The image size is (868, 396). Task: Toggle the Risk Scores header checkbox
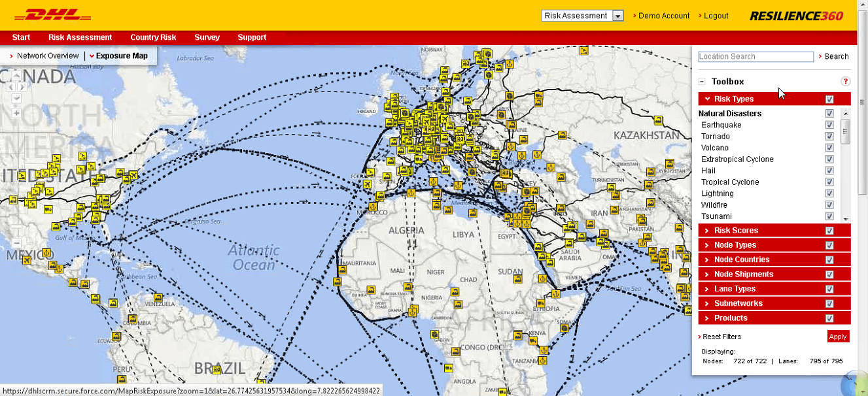pyautogui.click(x=829, y=231)
